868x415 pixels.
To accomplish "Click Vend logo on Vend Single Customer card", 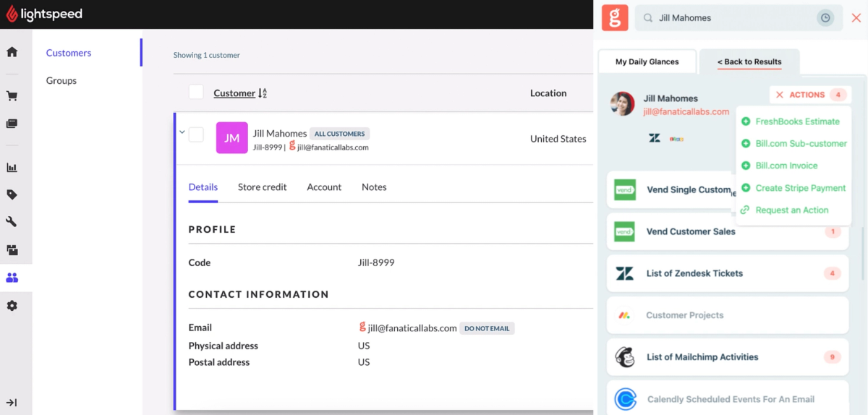I will click(625, 189).
